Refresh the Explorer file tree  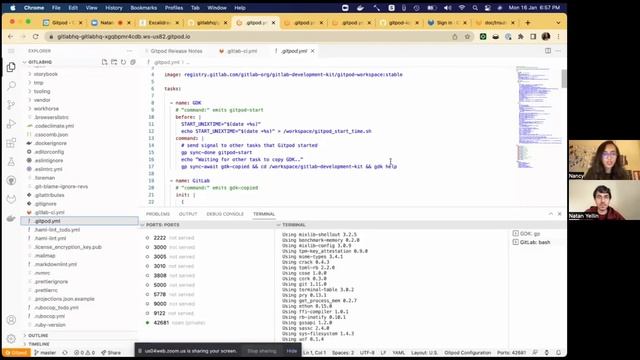click(x=123, y=62)
